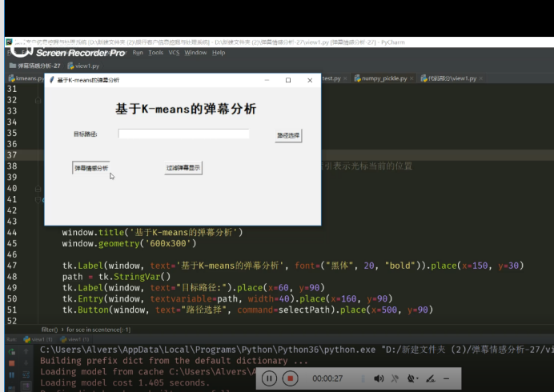This screenshot has width=554, height=392.
Task: Open the Run menu in PyCharm
Action: 138,53
